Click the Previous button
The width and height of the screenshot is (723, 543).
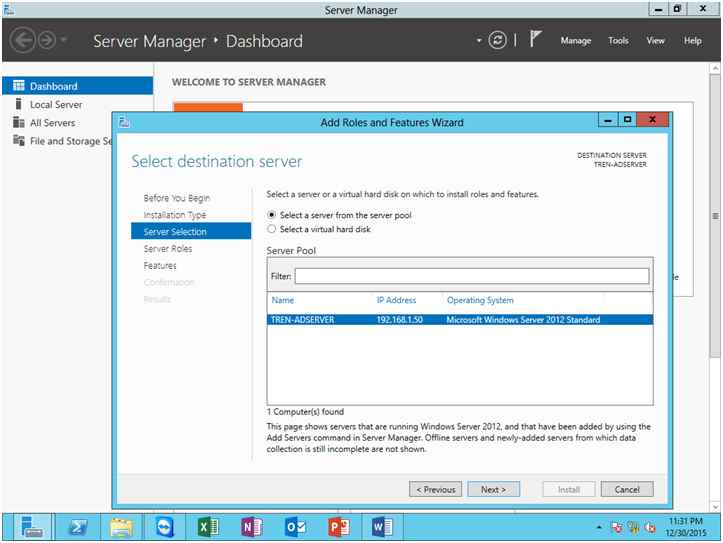tap(435, 490)
